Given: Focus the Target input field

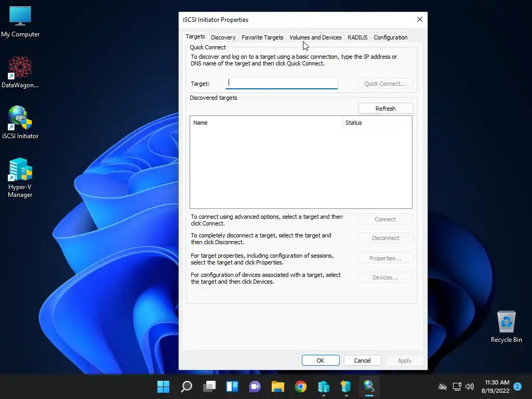Looking at the screenshot, I should point(281,84).
